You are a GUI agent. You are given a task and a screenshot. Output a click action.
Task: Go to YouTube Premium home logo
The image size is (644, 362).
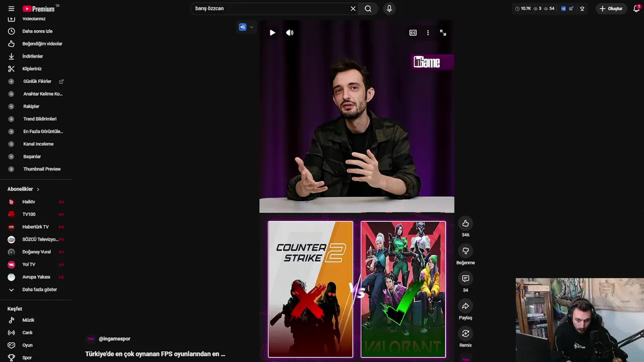tap(40, 9)
